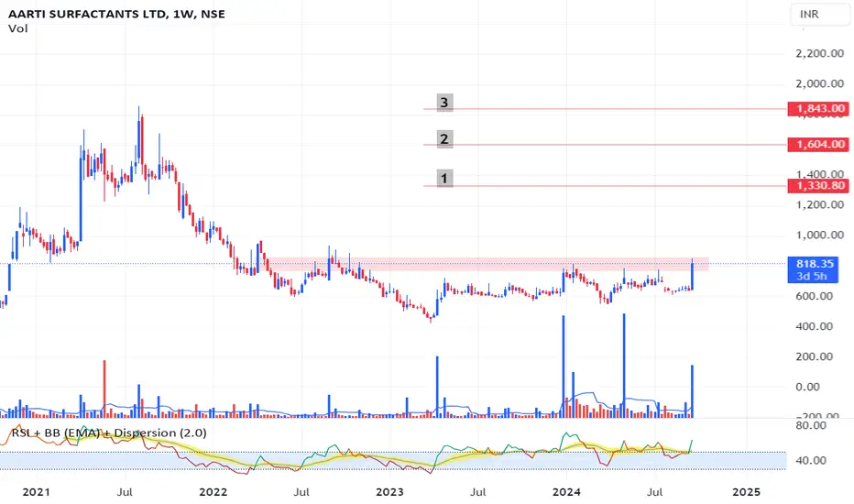Click the 200.00 price axis label
Screen dimensions: 854x504
(815, 356)
